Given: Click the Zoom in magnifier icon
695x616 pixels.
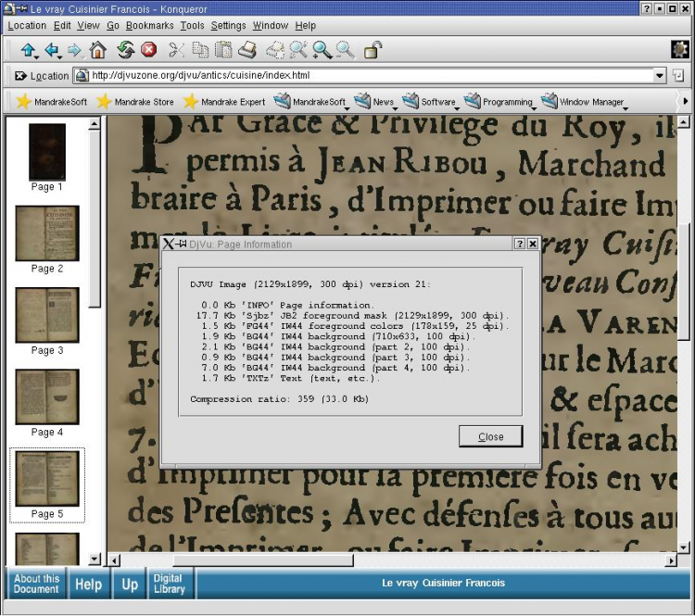Looking at the screenshot, I should tap(322, 50).
